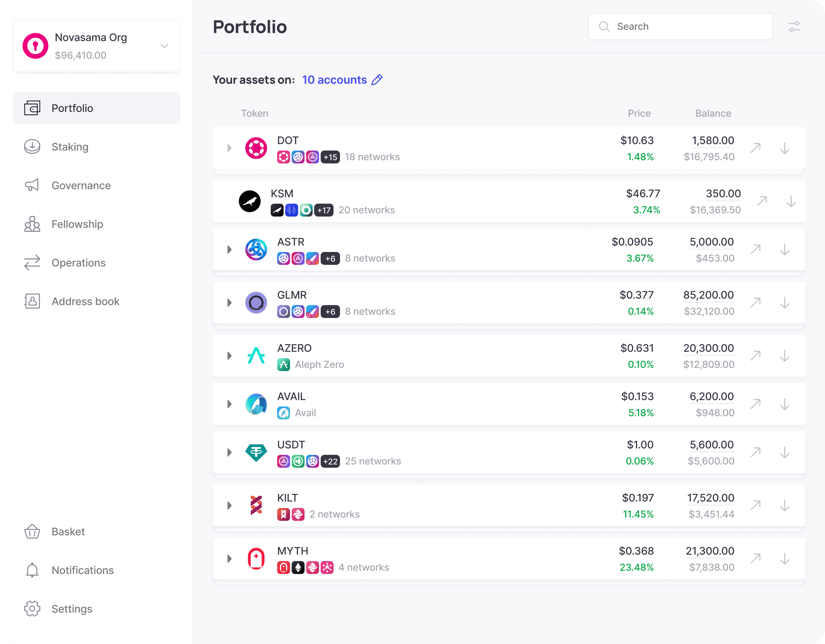Click the receive arrow on MYTH row
The height and width of the screenshot is (644, 825).
(784, 558)
